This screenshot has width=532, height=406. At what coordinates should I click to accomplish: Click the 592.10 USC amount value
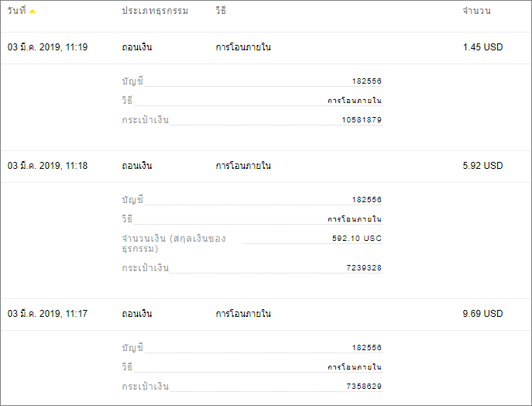(356, 239)
